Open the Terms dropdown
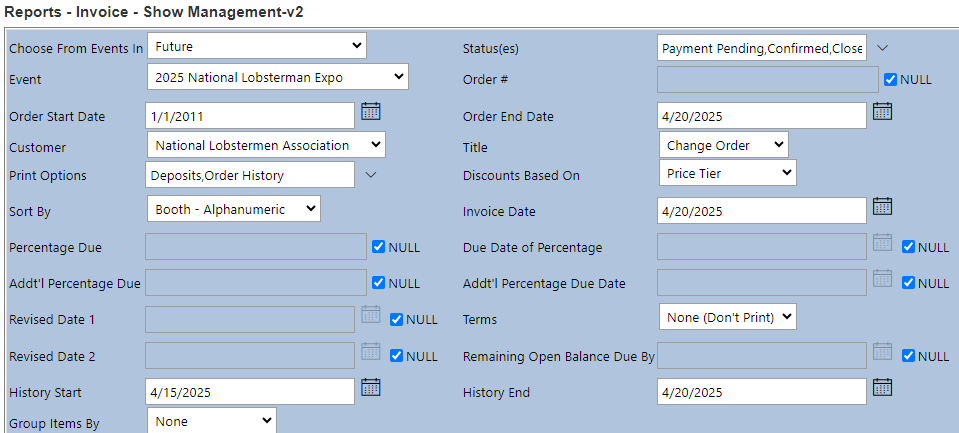Viewport: 959px width, 433px height. click(727, 317)
